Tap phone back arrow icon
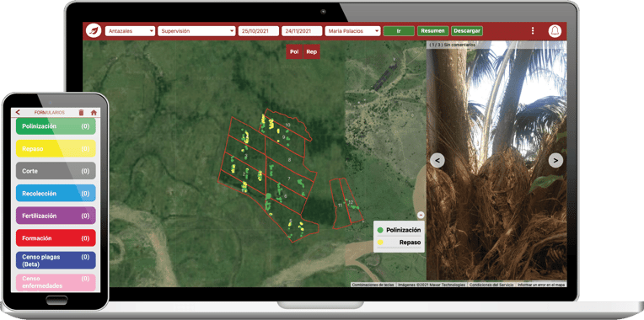 click(18, 112)
